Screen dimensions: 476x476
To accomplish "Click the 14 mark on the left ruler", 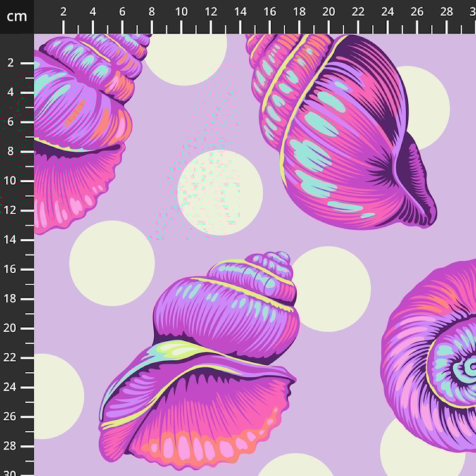I will click(10, 240).
